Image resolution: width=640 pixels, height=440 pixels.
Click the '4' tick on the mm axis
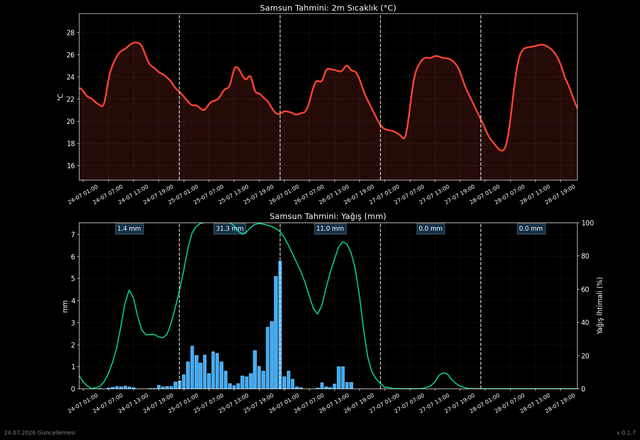coord(73,301)
